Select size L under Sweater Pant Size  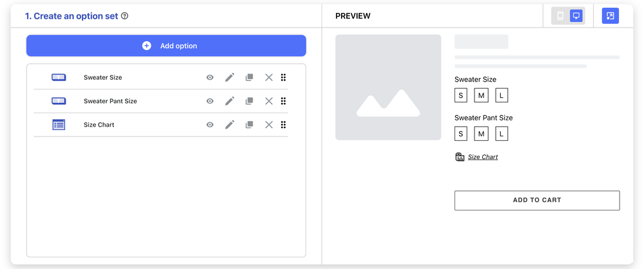pyautogui.click(x=502, y=134)
